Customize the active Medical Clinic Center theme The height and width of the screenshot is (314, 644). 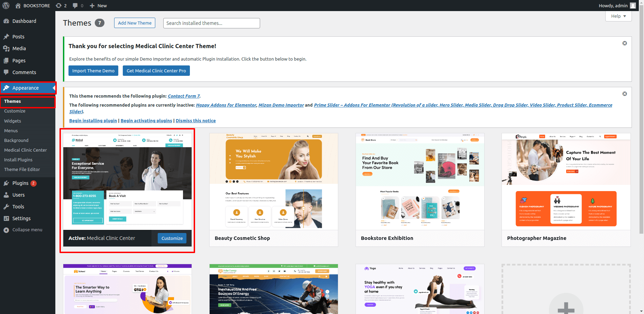[172, 238]
